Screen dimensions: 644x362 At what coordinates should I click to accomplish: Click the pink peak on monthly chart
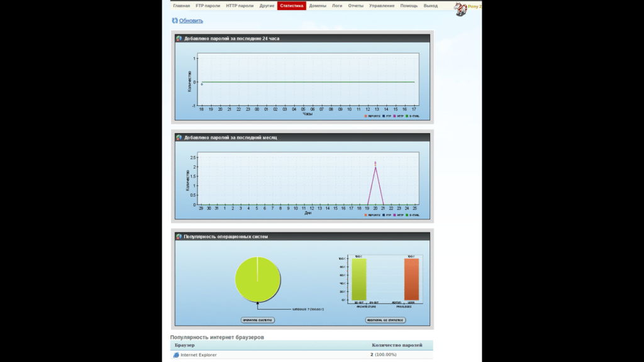tap(375, 166)
